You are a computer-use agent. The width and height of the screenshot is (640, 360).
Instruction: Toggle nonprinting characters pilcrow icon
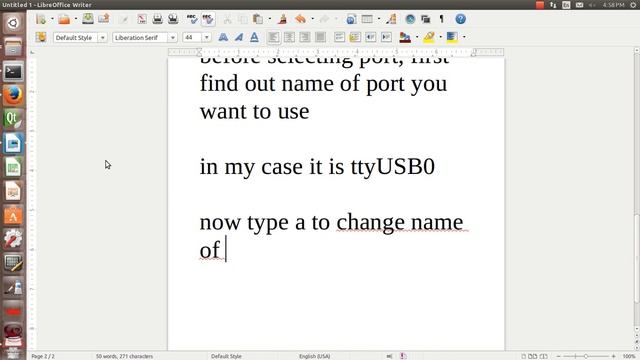pyautogui.click(x=442, y=19)
